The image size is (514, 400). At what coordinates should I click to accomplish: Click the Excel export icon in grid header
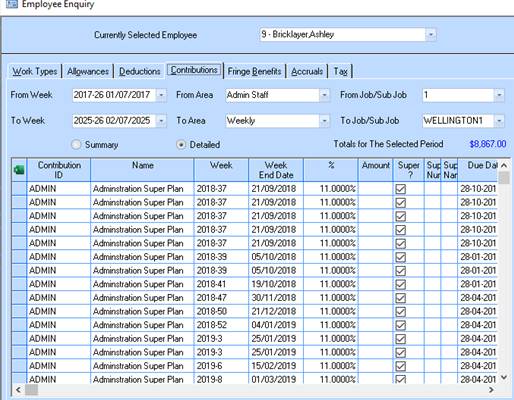(19, 170)
